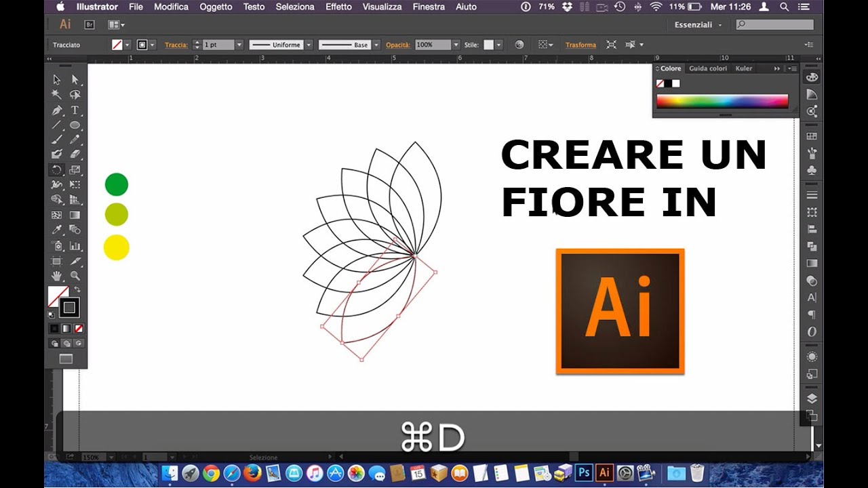Screen dimensions: 868x488
Task: Choose the Direct Selection white arrow tool
Action: (75, 79)
